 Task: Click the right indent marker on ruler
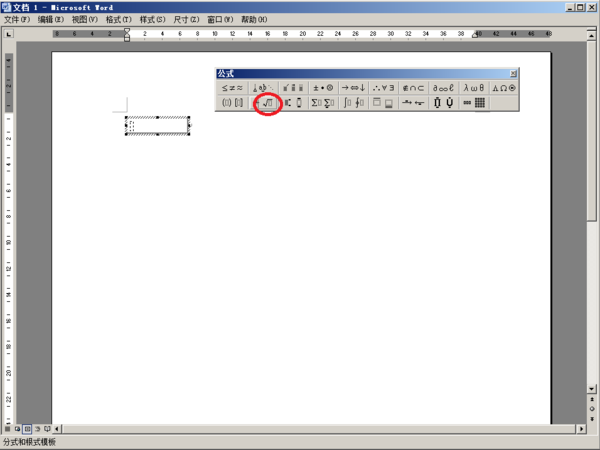475,35
